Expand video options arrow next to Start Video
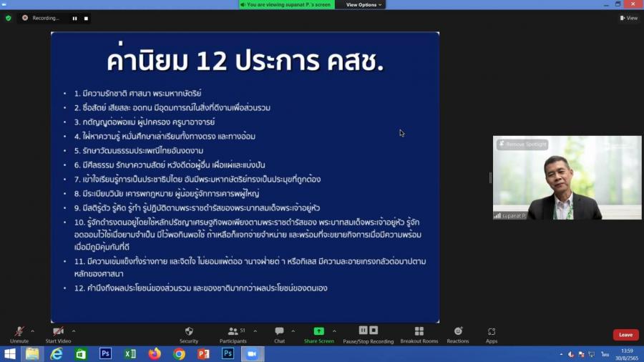Screen dimensions: 644x362 [74, 331]
